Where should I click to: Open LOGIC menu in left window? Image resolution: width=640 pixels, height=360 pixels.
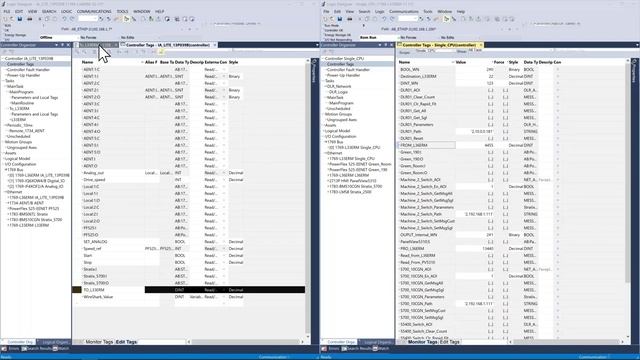coord(66,11)
